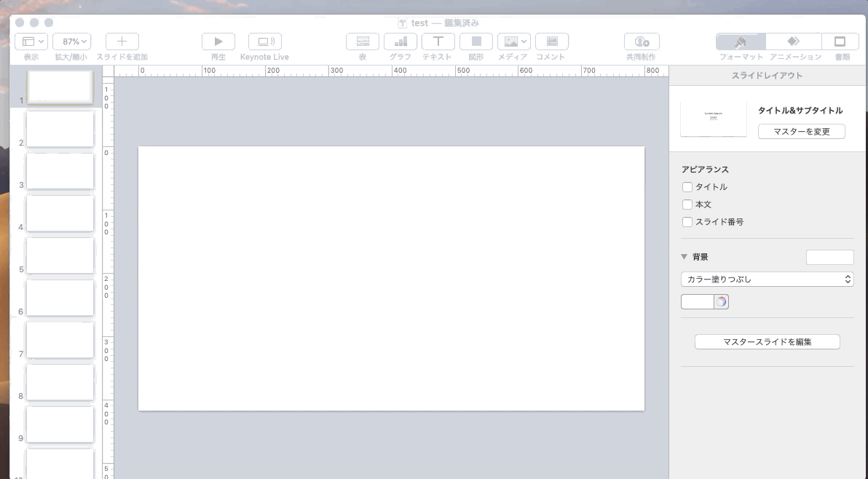Toggle the 本文 checkbox
This screenshot has height=479, width=868.
(x=687, y=205)
